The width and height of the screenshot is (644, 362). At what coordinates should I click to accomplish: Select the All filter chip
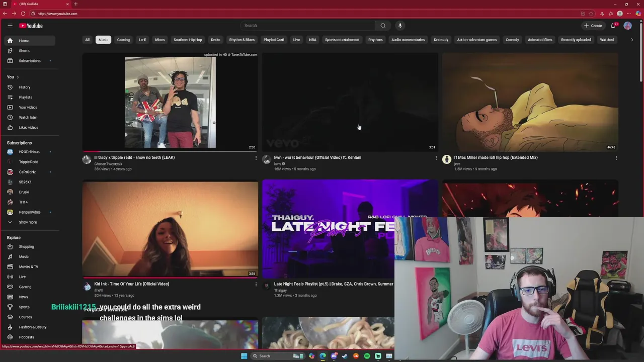tap(87, 40)
